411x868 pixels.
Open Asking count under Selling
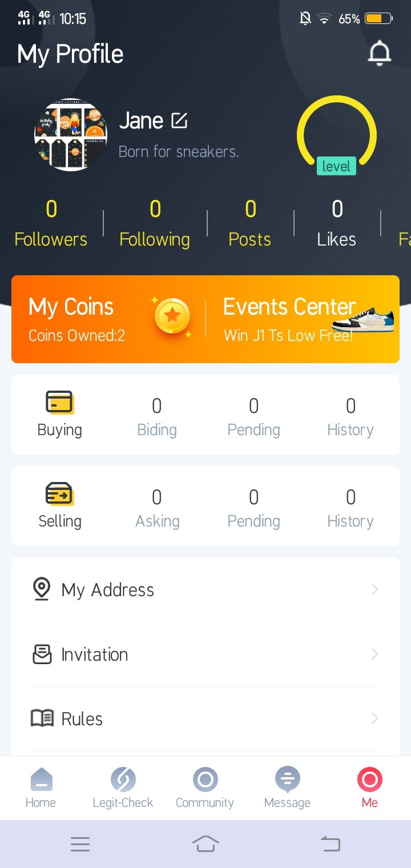tap(157, 508)
